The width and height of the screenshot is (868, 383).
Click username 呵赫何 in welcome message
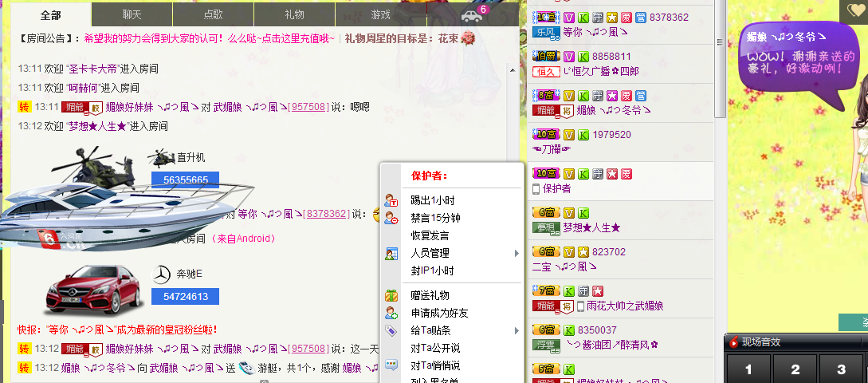82,88
